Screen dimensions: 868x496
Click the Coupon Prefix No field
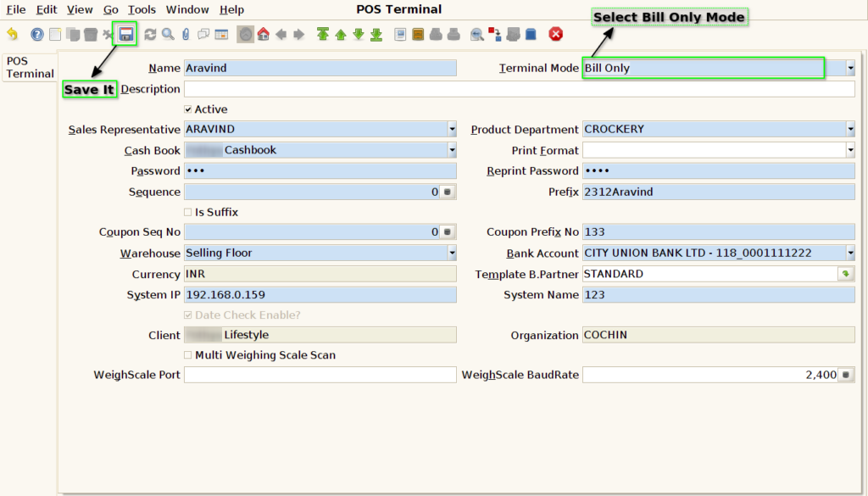coord(719,232)
